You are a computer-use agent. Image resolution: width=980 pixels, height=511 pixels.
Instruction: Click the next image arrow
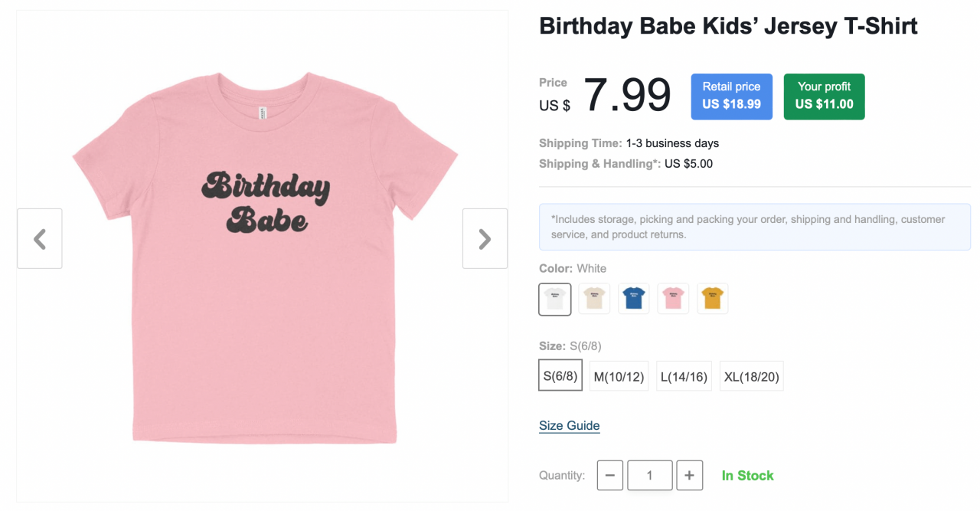point(485,238)
